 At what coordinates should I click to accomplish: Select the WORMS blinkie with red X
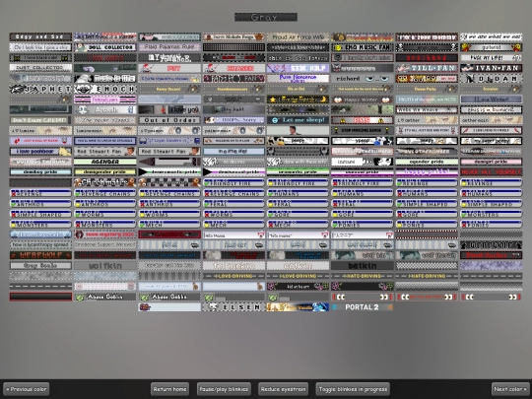click(233, 214)
